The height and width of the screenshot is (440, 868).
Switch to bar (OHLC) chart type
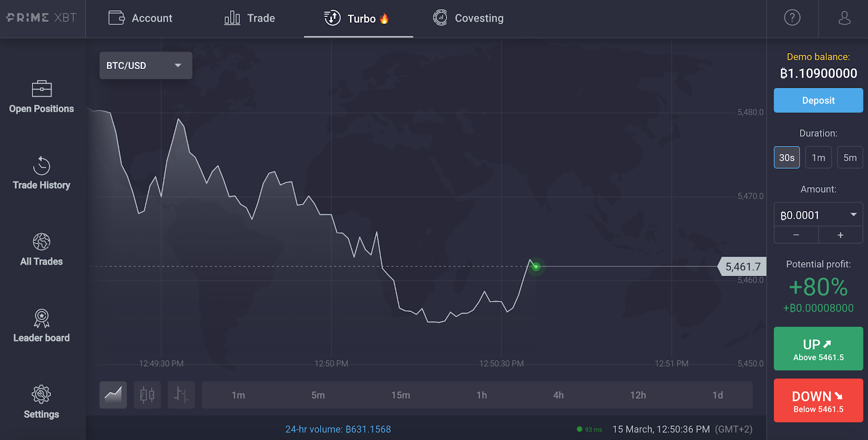coord(181,395)
